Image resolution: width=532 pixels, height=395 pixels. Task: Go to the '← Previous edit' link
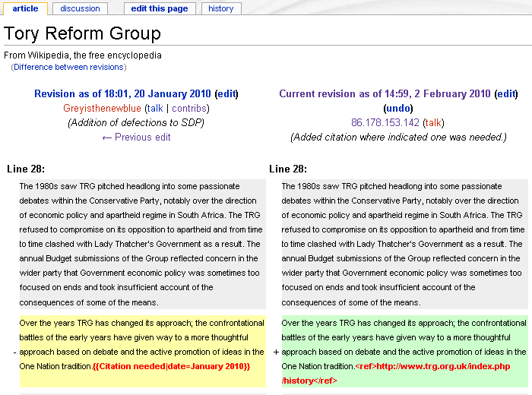(x=136, y=137)
